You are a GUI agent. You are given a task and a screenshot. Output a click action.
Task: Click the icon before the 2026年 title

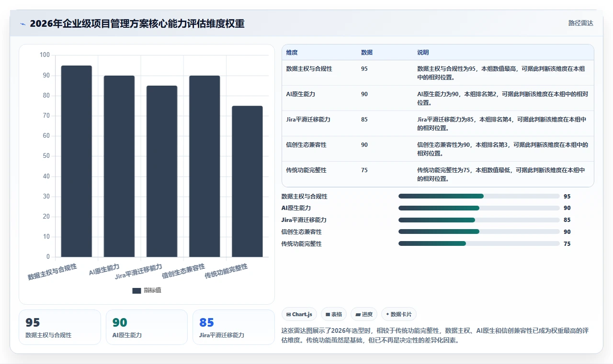tap(23, 24)
